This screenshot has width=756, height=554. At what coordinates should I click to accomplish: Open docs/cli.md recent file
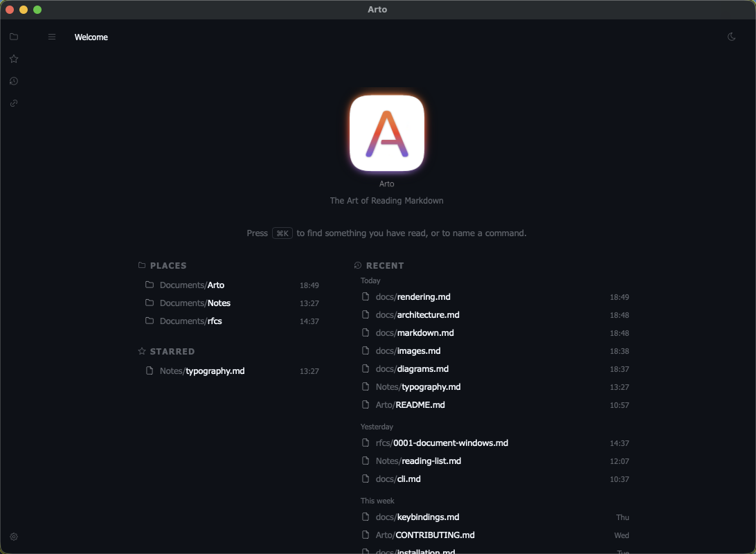pyautogui.click(x=495, y=479)
